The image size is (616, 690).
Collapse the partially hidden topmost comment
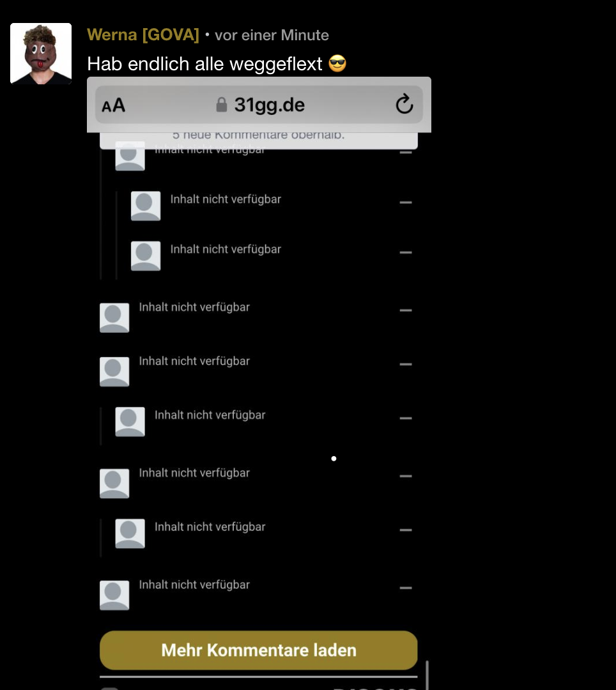406,152
